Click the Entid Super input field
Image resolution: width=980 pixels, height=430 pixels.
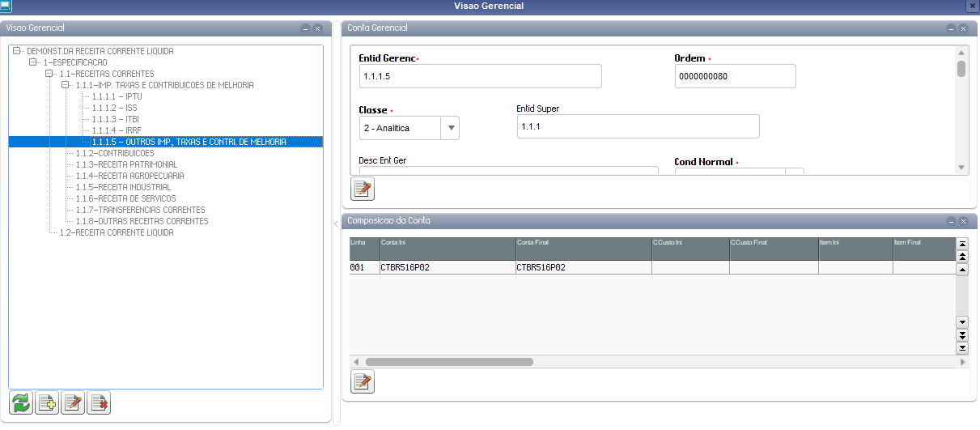[x=638, y=126]
